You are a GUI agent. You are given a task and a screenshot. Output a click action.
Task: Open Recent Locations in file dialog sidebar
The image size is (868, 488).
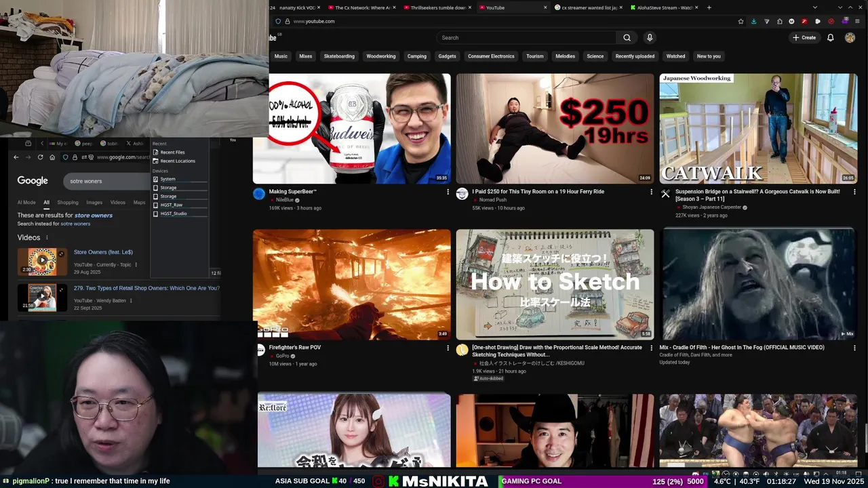tap(178, 161)
